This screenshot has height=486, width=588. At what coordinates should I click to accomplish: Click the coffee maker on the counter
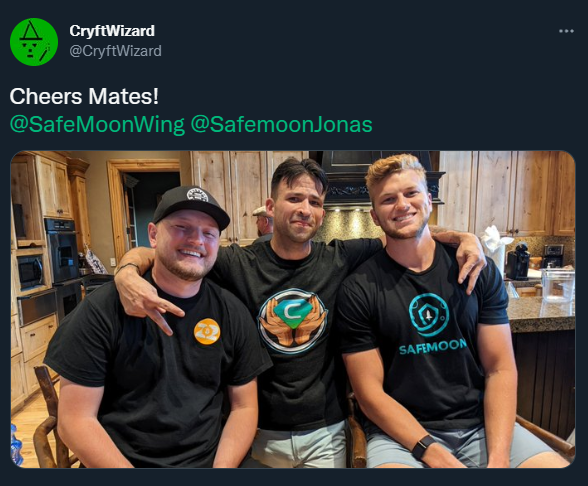coord(518,261)
